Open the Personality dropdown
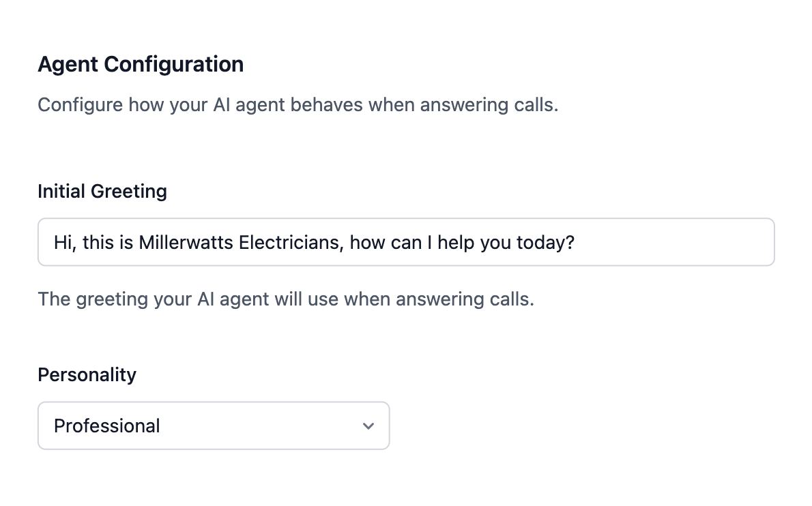The image size is (812, 506). point(213,426)
